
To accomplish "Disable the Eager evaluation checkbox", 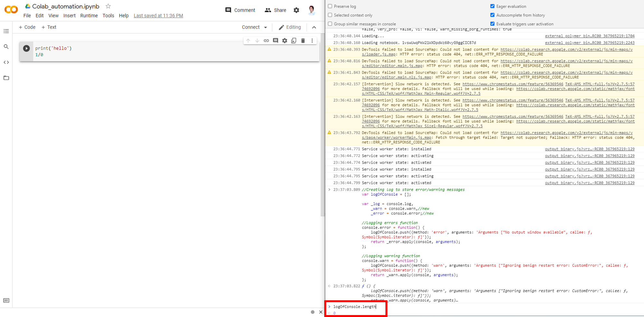I will [x=492, y=6].
